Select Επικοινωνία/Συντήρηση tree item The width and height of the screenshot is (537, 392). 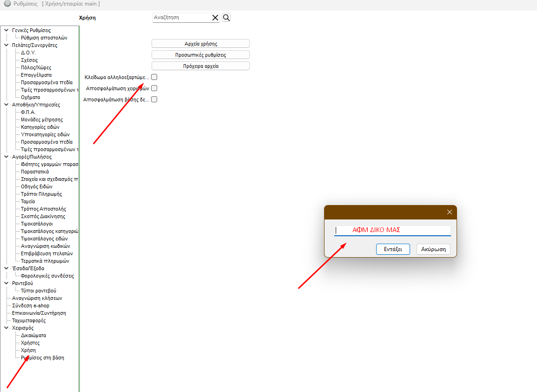point(39,313)
